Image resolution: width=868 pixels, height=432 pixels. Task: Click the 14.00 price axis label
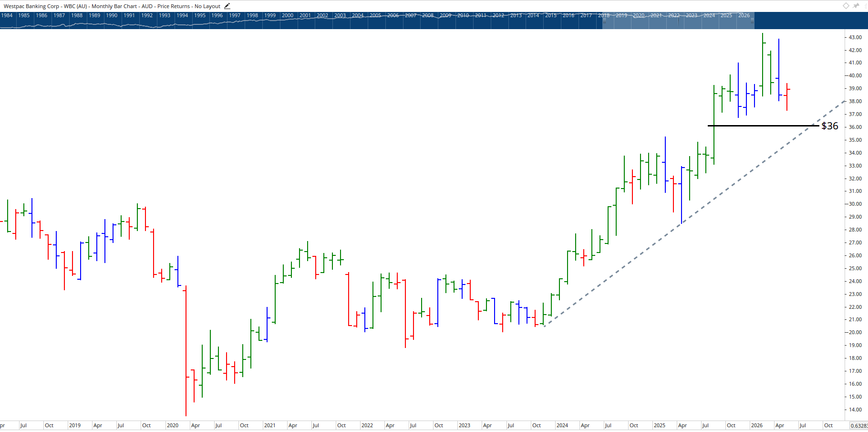(x=855, y=410)
